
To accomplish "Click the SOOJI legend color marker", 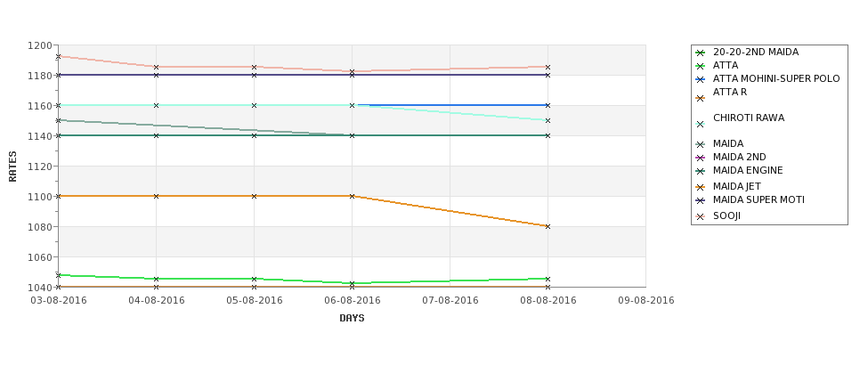I will tap(701, 216).
